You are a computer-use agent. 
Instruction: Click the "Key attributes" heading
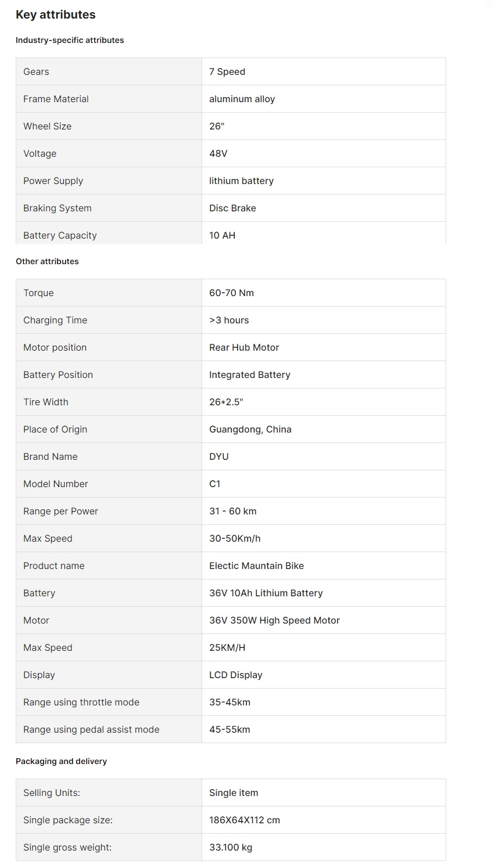pyautogui.click(x=56, y=15)
